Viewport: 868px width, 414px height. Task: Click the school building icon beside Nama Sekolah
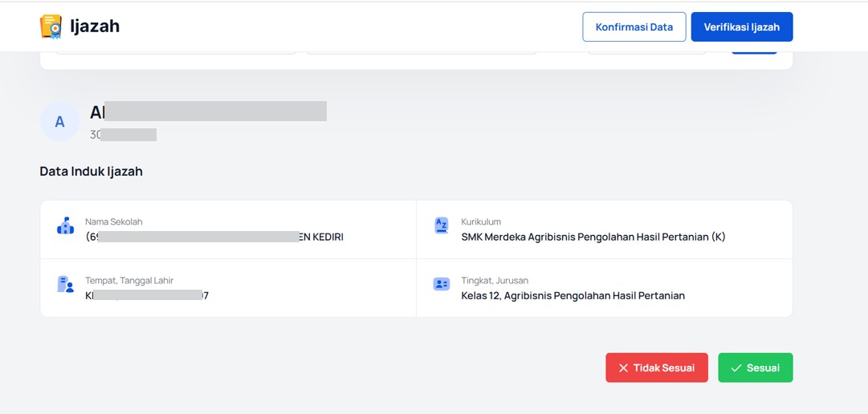pos(65,225)
